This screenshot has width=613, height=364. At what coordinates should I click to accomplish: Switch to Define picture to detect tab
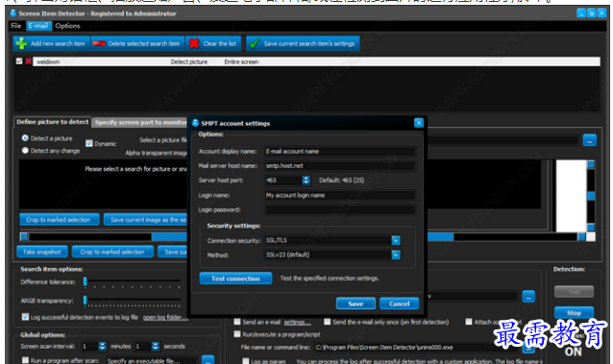click(53, 122)
